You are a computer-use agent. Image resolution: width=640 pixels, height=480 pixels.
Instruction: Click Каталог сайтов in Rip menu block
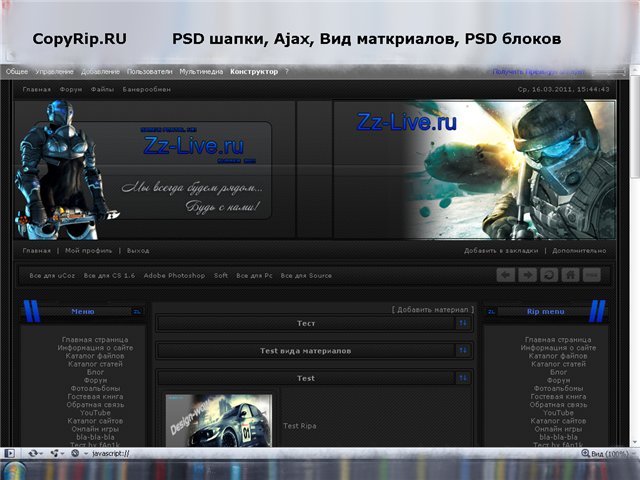coord(558,421)
